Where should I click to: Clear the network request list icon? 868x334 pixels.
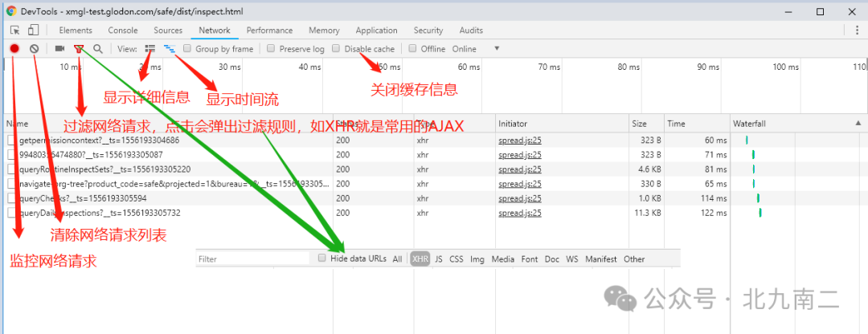pyautogui.click(x=34, y=49)
